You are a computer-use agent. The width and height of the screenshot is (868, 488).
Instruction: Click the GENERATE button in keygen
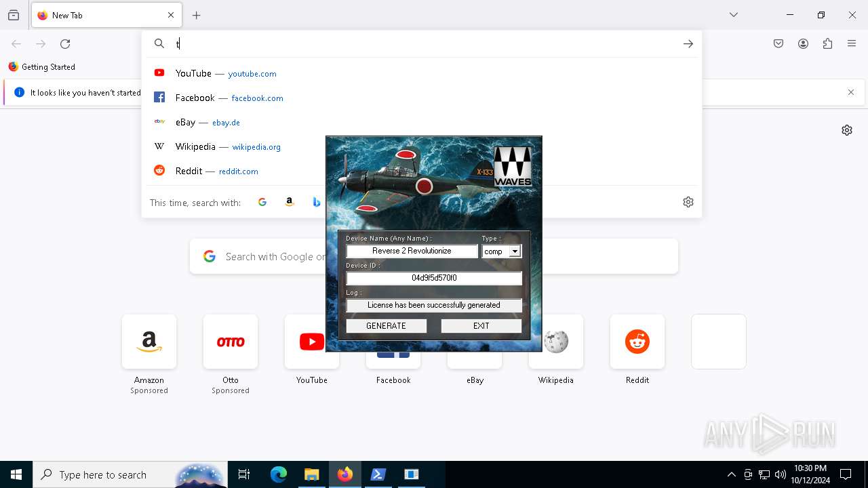[x=386, y=326]
